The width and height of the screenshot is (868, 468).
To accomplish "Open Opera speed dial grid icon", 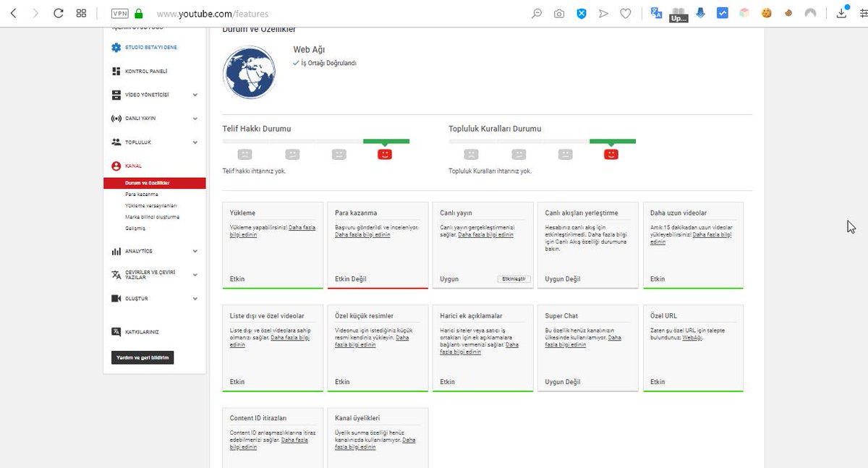I will point(82,13).
